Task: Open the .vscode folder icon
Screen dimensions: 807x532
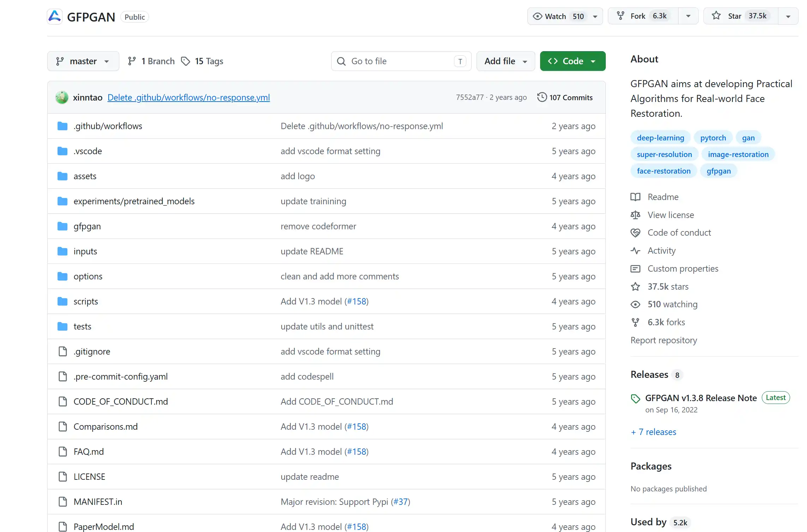Action: tap(62, 151)
